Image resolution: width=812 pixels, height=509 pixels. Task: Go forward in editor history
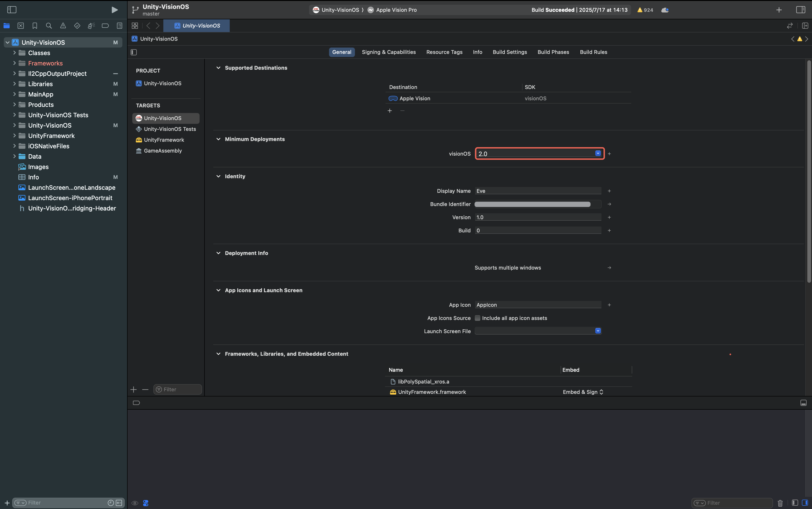pos(157,26)
